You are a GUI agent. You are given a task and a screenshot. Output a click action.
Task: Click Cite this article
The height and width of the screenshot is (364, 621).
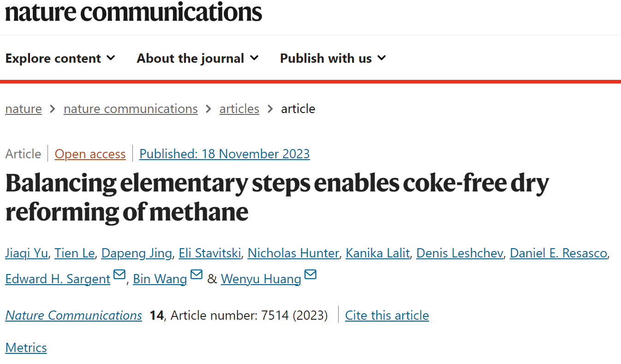tap(387, 316)
